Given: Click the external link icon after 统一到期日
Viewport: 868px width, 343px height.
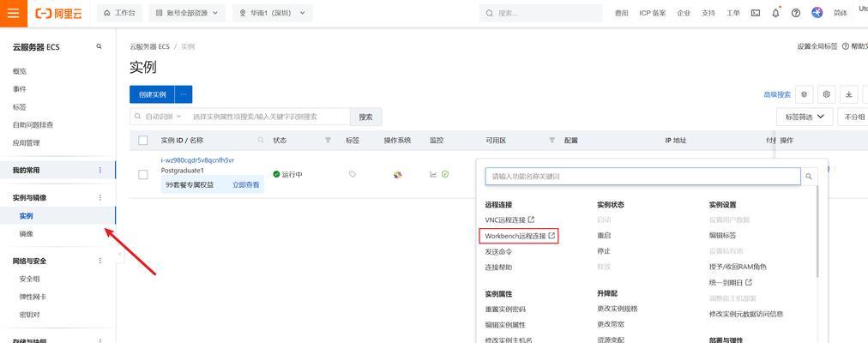Looking at the screenshot, I should [749, 282].
